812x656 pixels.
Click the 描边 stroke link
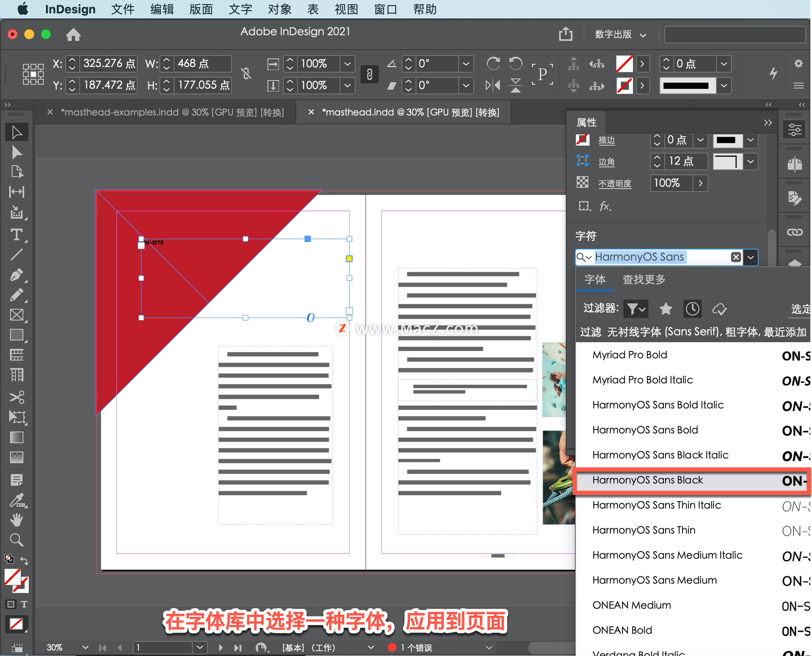606,140
